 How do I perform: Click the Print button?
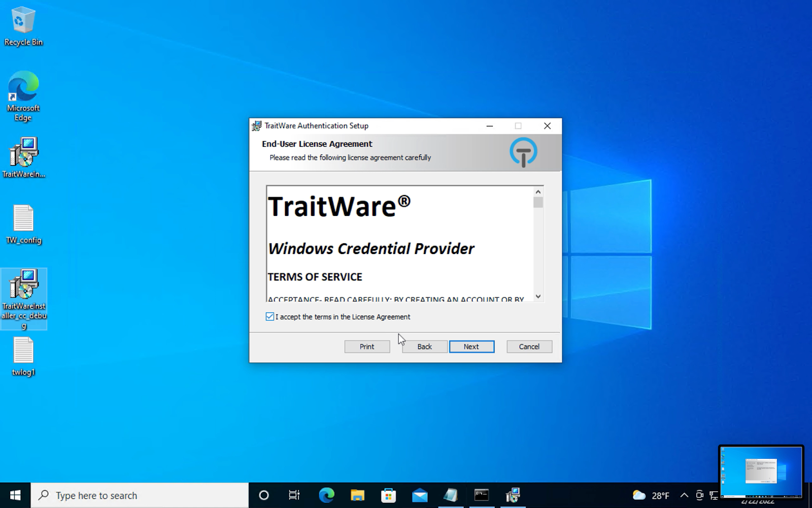point(367,346)
